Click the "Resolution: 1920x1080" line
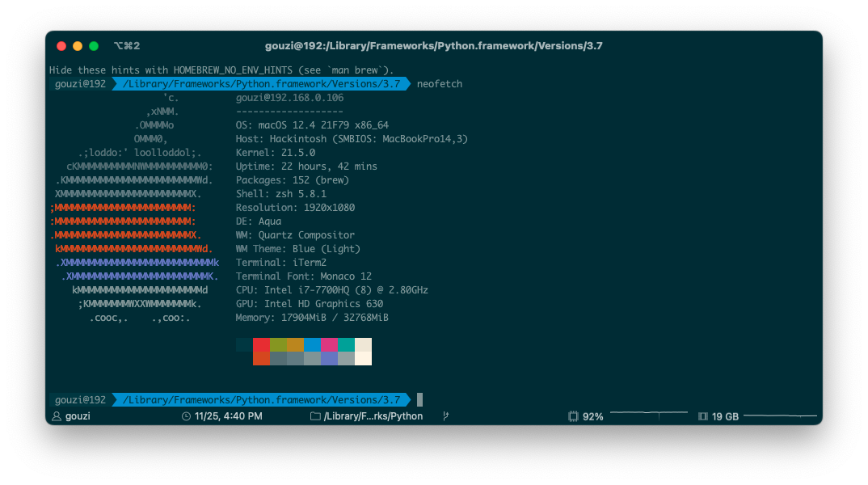 click(x=295, y=208)
